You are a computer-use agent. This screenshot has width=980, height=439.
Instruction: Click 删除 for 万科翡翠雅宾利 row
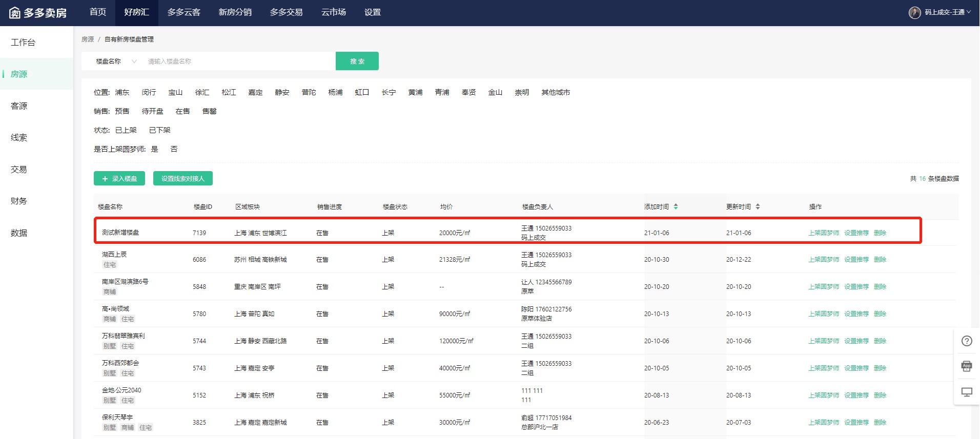880,341
